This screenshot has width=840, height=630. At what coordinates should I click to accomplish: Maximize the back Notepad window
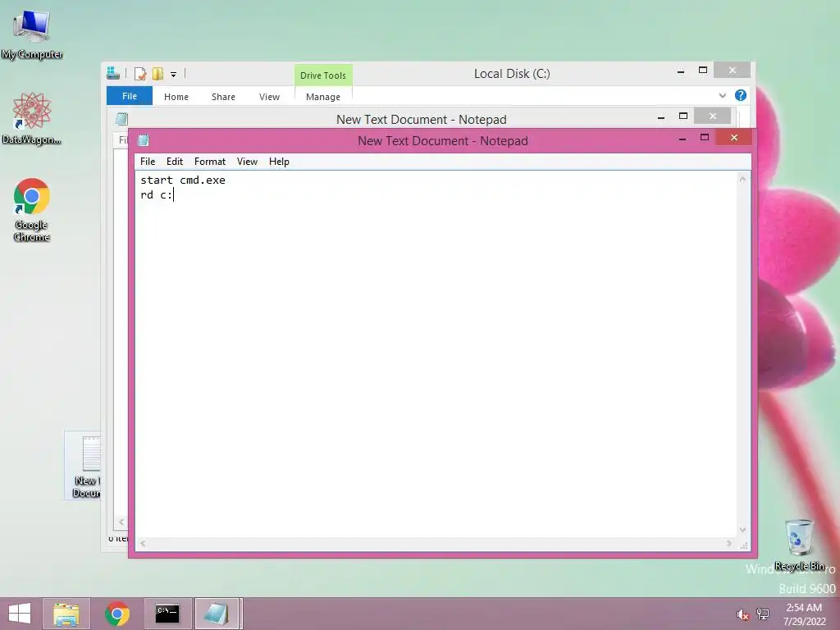(x=683, y=116)
